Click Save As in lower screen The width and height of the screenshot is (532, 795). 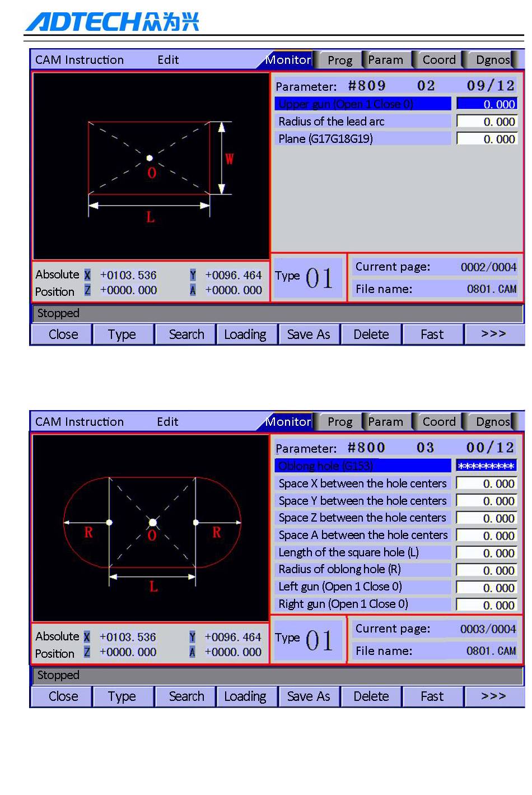click(309, 696)
